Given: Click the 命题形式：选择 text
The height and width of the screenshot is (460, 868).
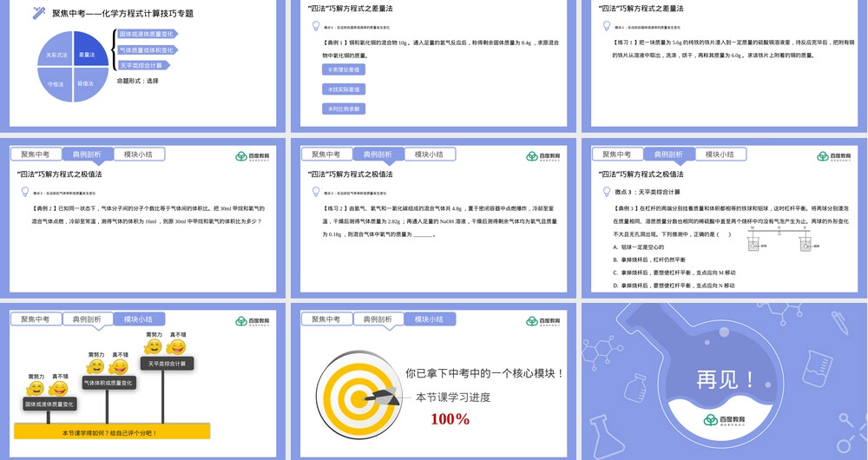Looking at the screenshot, I should point(138,81).
